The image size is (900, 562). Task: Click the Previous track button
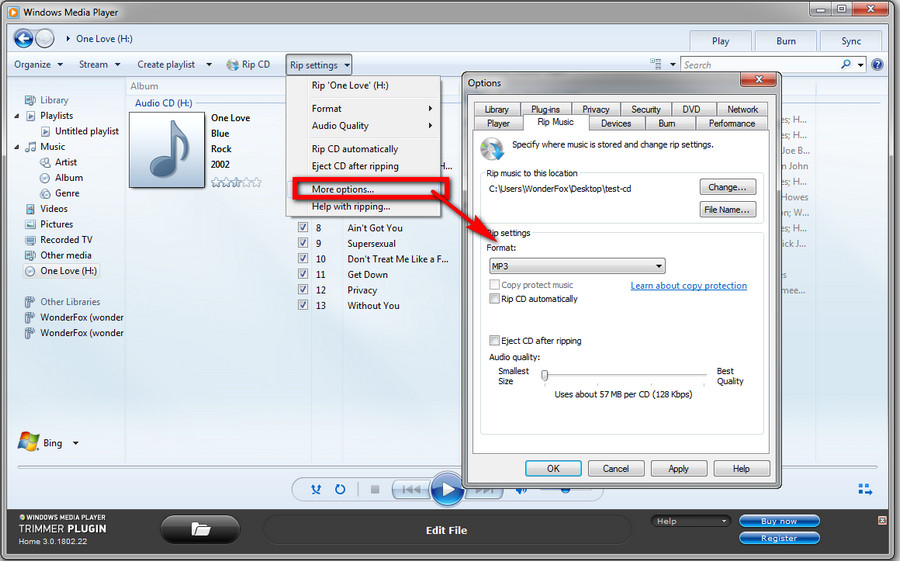pyautogui.click(x=411, y=490)
